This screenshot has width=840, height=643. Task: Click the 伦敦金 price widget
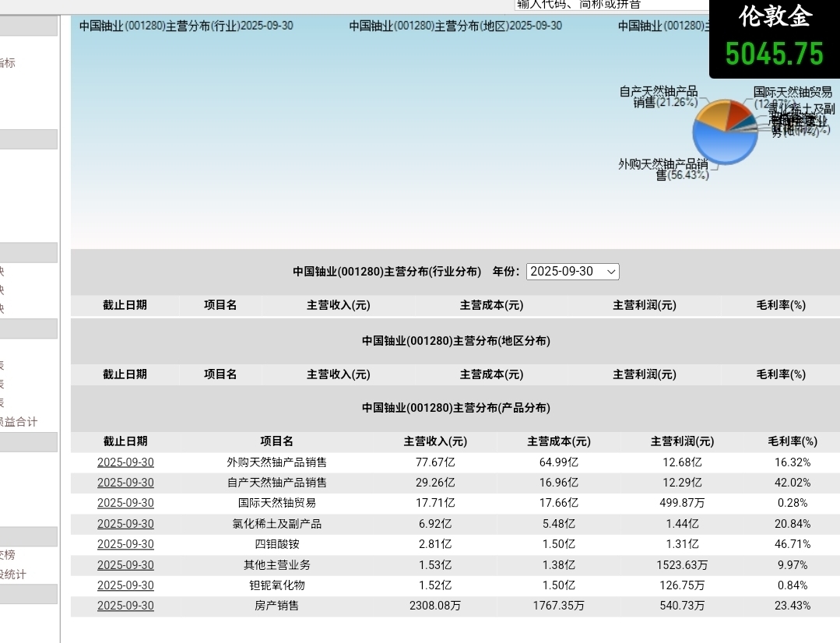point(775,39)
